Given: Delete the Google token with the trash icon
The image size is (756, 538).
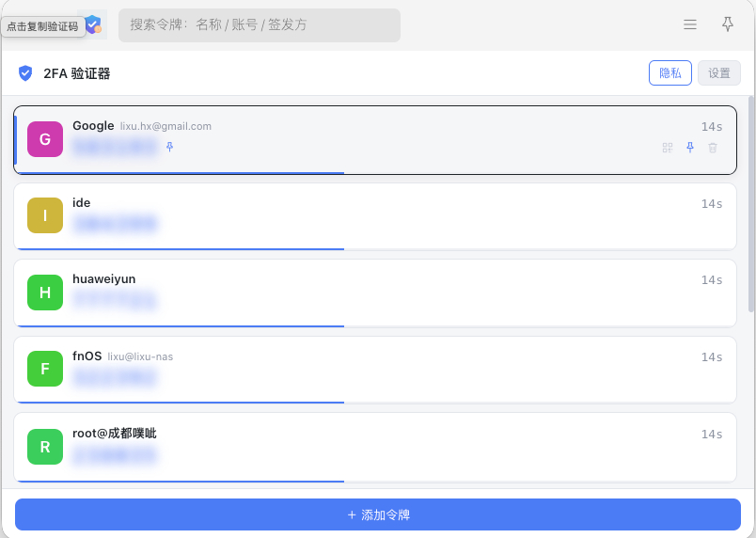Looking at the screenshot, I should [713, 148].
